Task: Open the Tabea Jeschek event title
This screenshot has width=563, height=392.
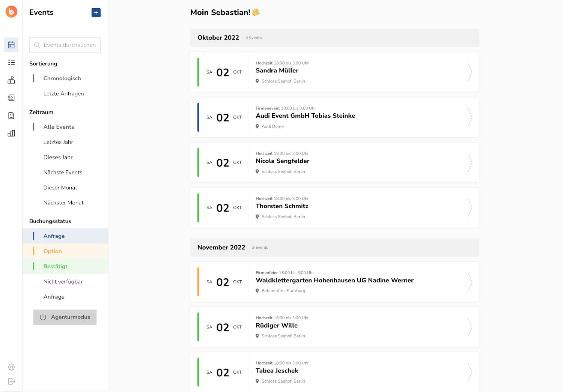Action: pos(277,371)
